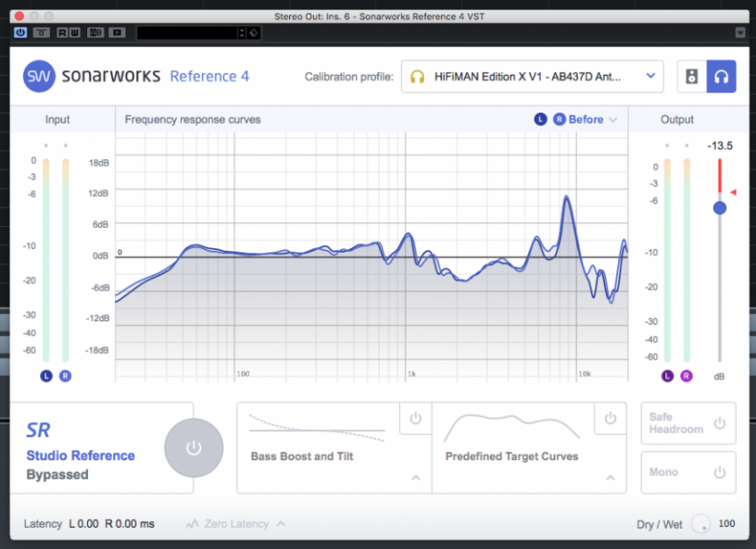Screen dimensions: 756x549
Task: Click the Dry/Wet value 100
Action: click(727, 524)
